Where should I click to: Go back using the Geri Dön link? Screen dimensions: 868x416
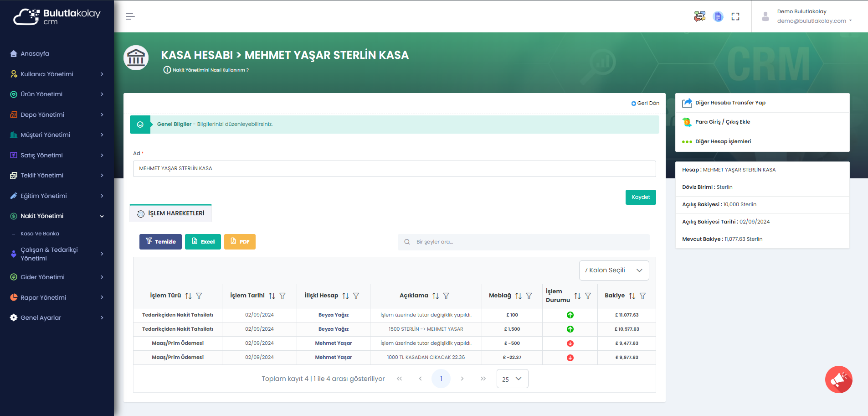point(645,103)
